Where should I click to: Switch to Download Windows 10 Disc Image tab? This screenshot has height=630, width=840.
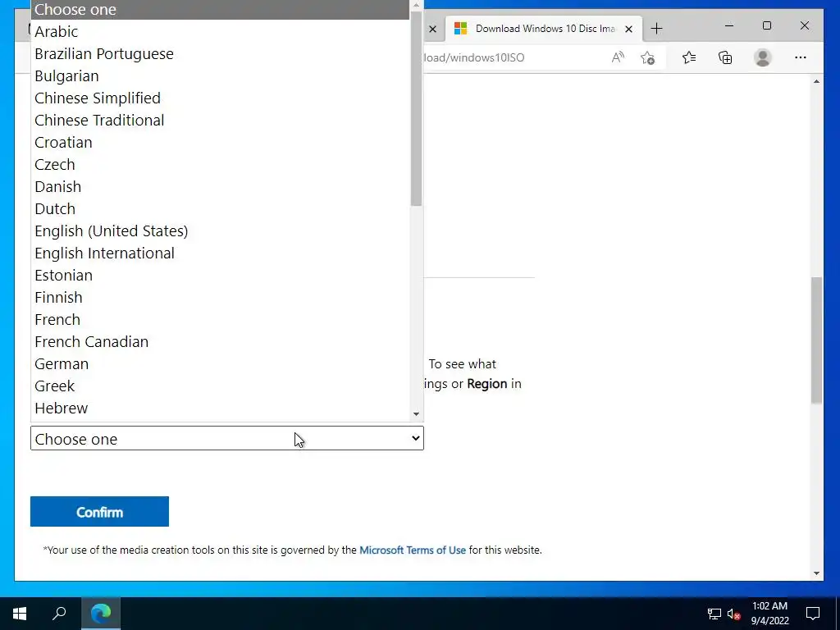[545, 29]
